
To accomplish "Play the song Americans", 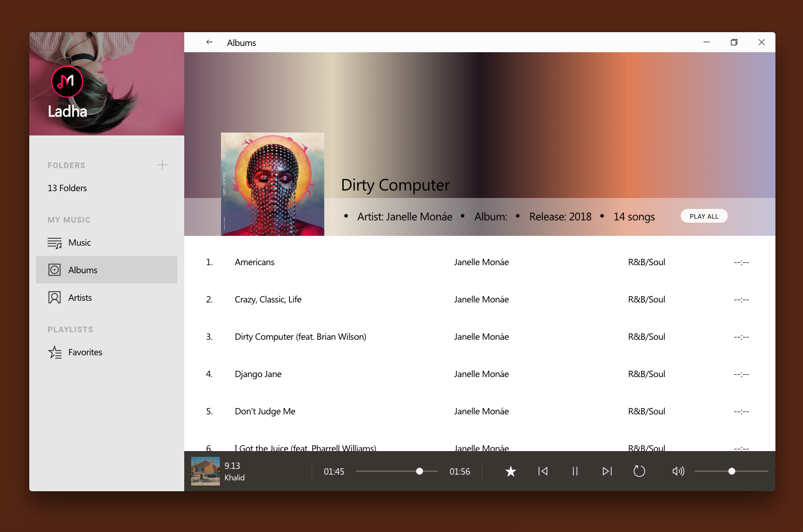I will pyautogui.click(x=255, y=262).
